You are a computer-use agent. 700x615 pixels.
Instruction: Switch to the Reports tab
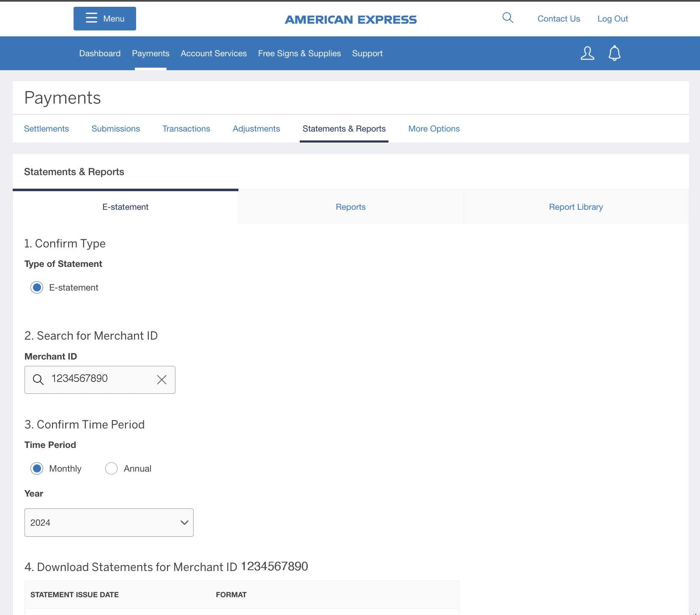click(x=350, y=207)
